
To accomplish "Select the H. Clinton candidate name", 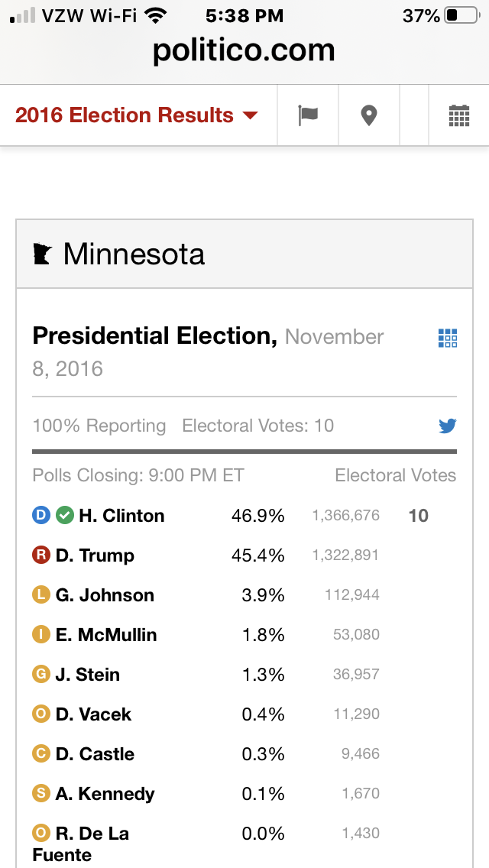I will click(x=121, y=516).
